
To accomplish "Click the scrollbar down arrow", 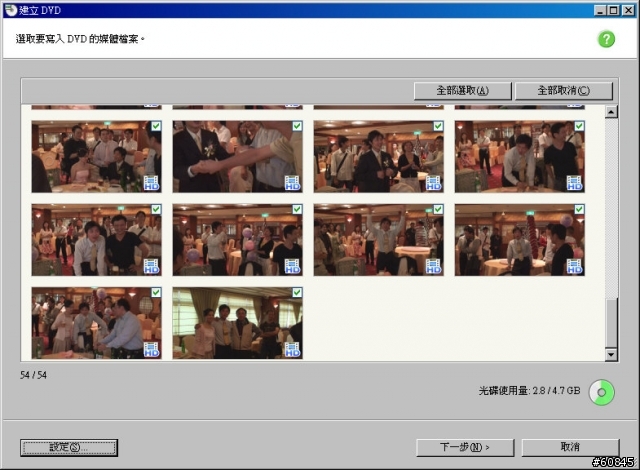I will click(611, 355).
